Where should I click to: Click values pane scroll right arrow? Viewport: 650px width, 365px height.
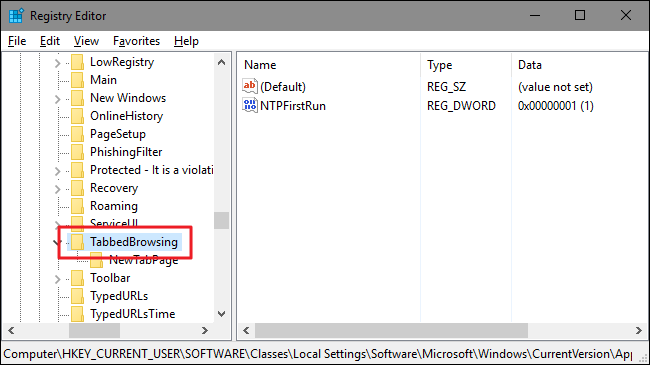[x=639, y=331]
